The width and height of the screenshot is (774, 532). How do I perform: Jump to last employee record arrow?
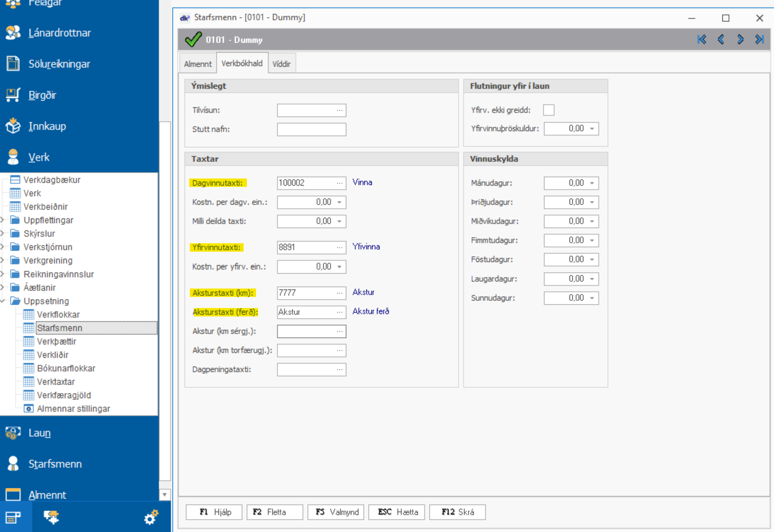(x=759, y=40)
